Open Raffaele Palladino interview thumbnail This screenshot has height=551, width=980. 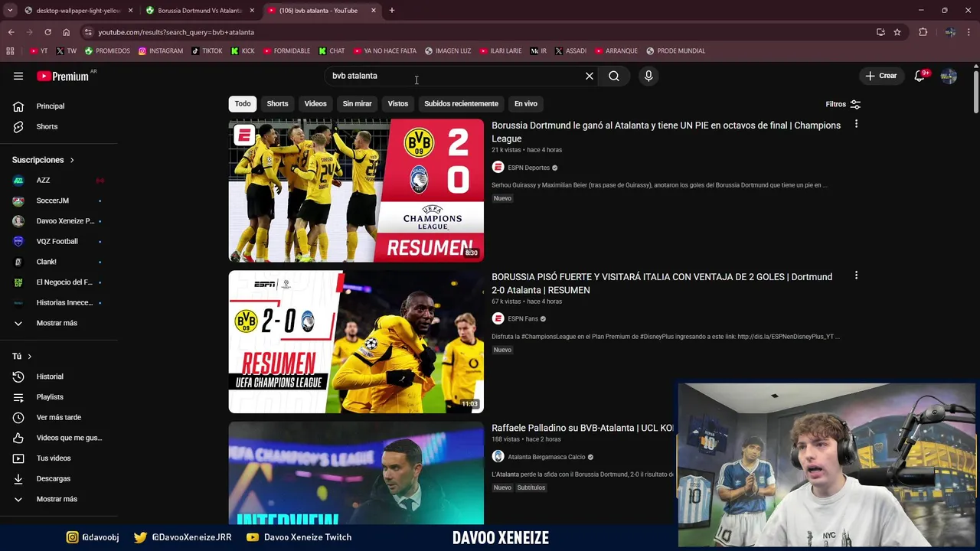click(x=356, y=473)
